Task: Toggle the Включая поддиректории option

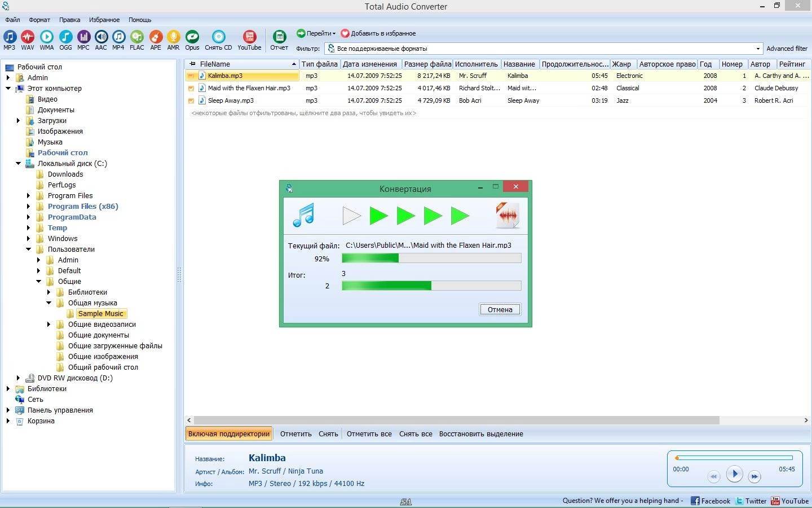Action: pos(229,433)
